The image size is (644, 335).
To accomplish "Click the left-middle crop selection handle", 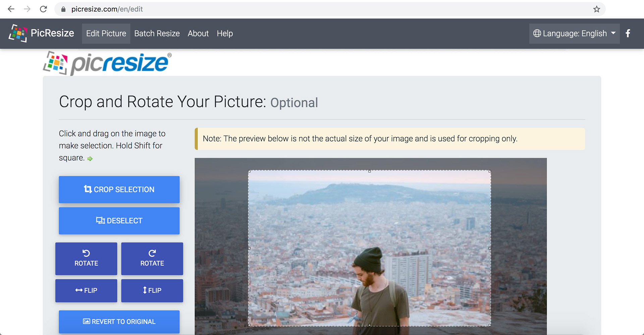I will 249,248.
